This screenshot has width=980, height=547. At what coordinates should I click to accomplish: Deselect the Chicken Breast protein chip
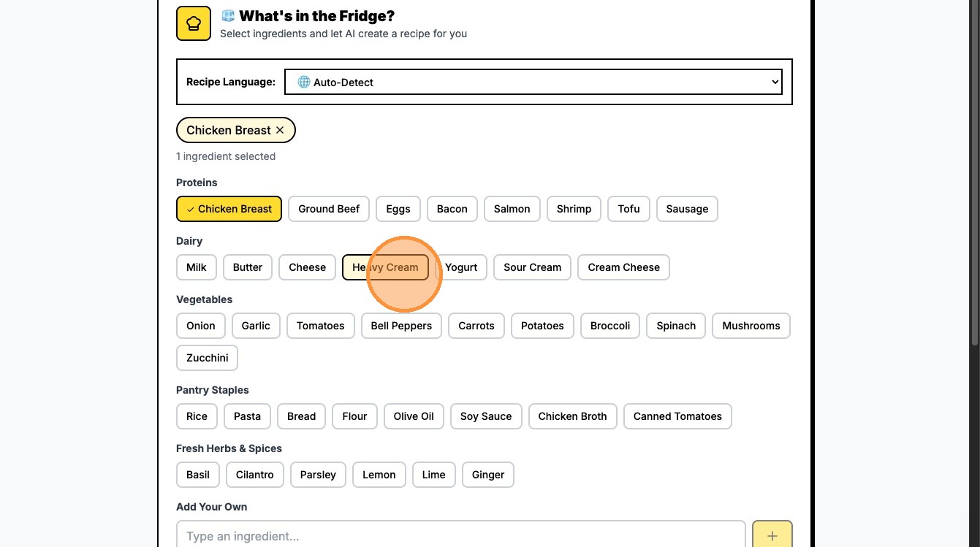coord(229,209)
